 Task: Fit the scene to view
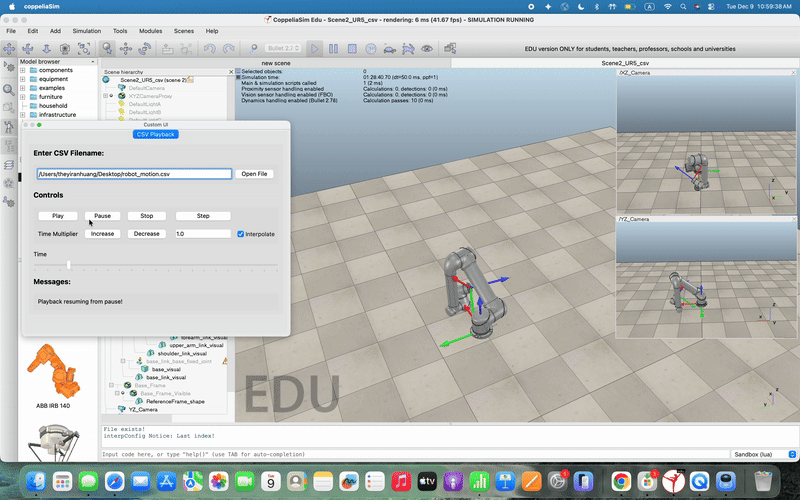[x=84, y=48]
